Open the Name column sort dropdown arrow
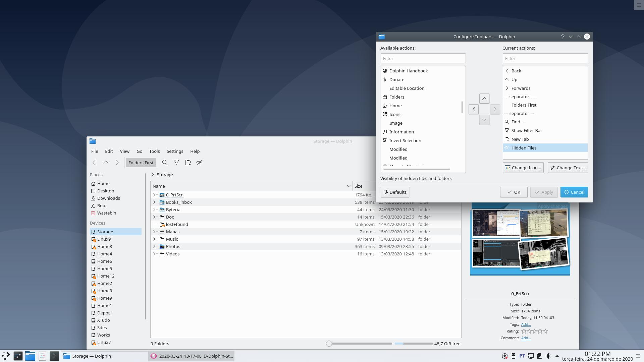 click(348, 186)
